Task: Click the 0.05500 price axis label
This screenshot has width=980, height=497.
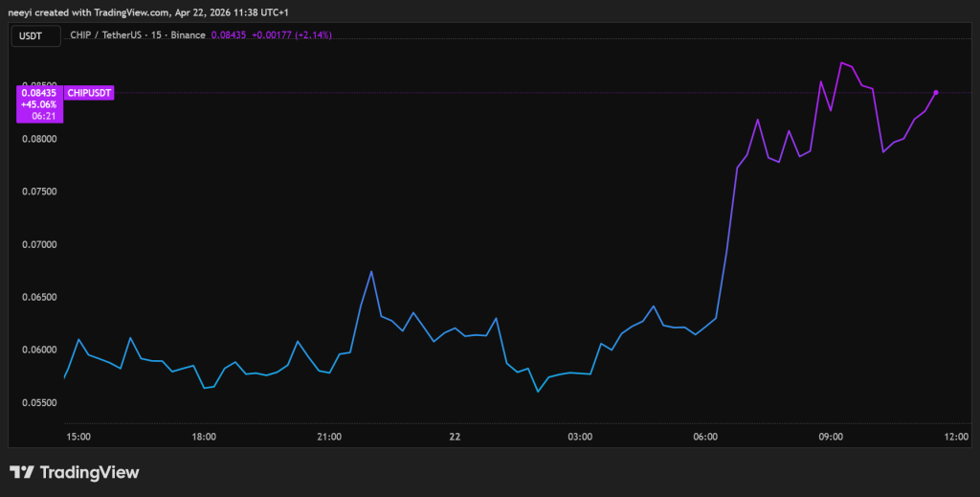Action: 39,403
